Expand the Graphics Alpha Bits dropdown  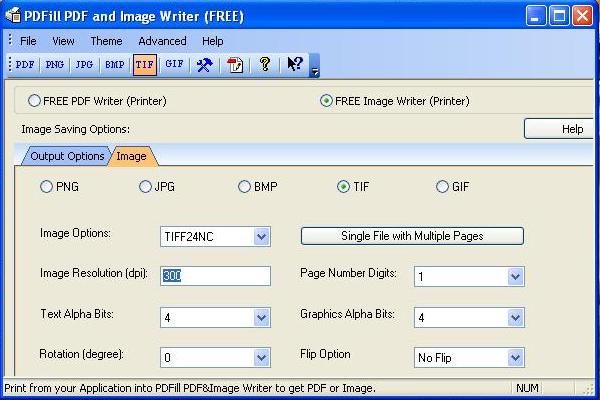tap(515, 317)
